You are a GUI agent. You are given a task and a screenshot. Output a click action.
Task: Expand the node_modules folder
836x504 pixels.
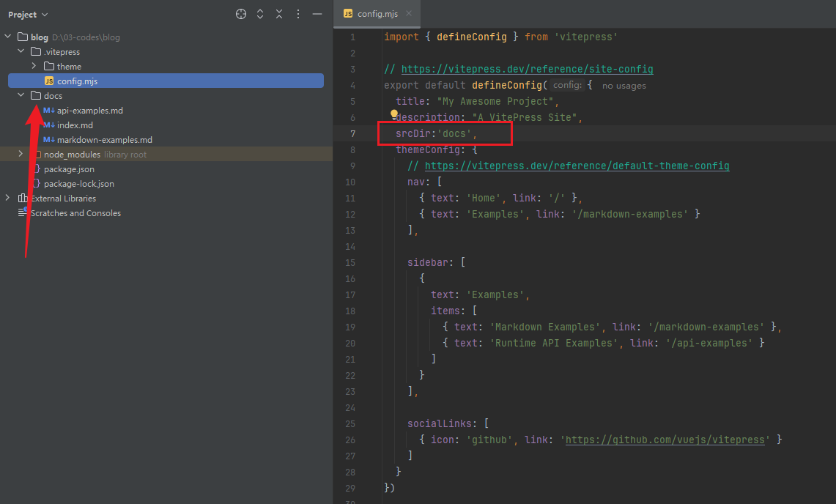click(21, 154)
